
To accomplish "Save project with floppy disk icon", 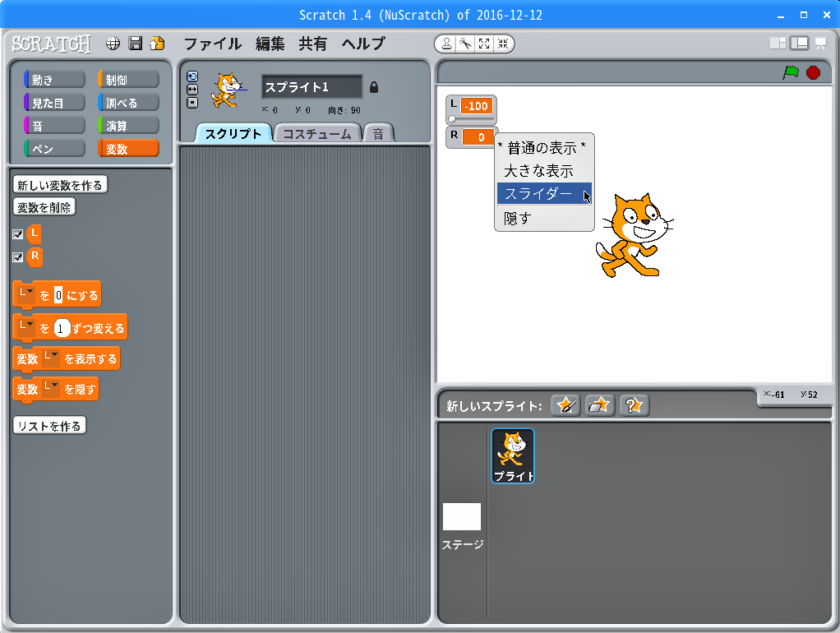I will (x=136, y=44).
